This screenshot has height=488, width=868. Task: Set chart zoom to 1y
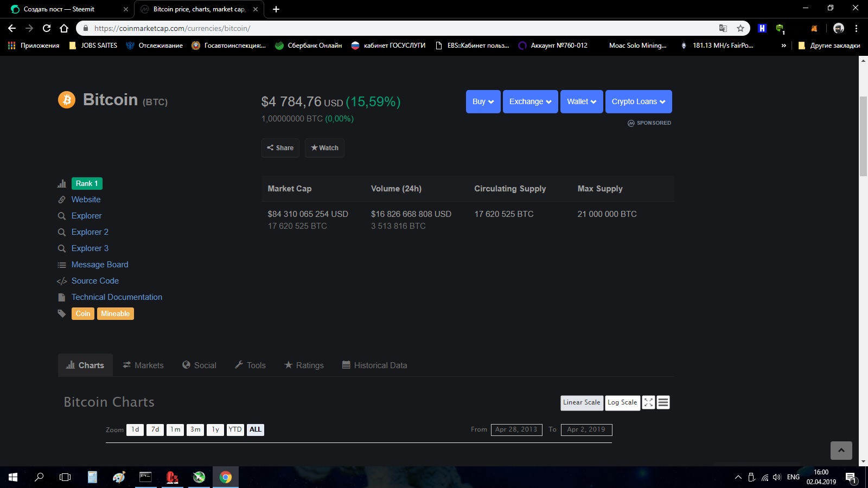pyautogui.click(x=215, y=430)
